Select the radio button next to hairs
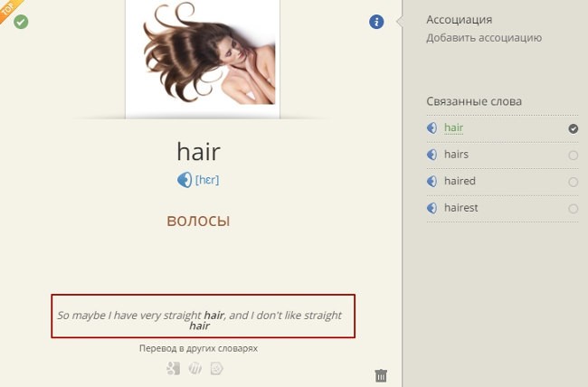This screenshot has width=588, height=387. pos(573,156)
